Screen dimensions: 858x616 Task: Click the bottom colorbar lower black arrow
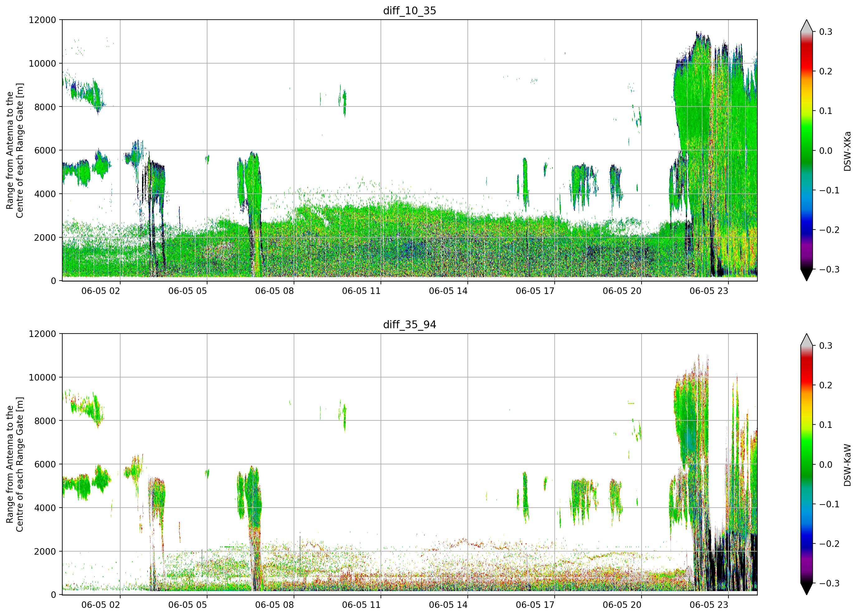807,589
